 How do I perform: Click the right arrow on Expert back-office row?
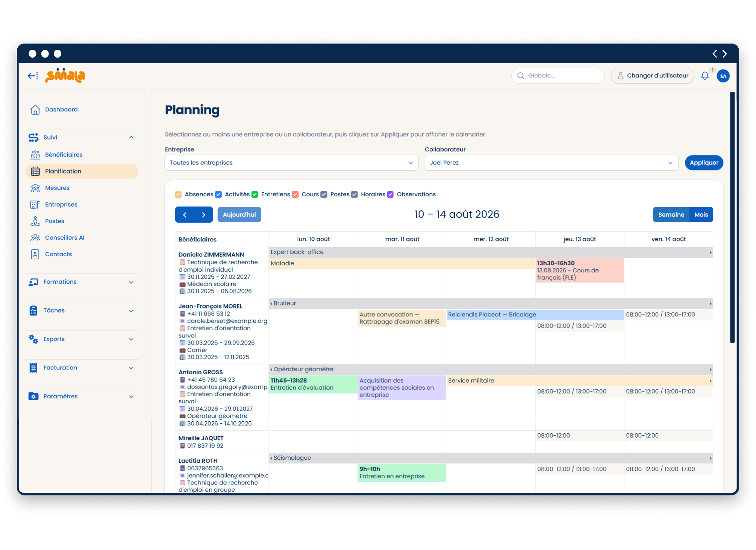click(x=711, y=252)
